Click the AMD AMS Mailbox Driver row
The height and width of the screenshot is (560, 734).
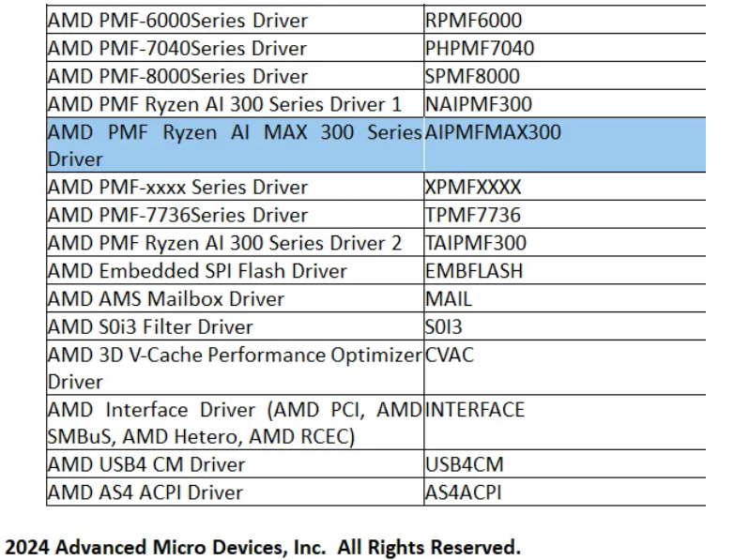pos(165,299)
